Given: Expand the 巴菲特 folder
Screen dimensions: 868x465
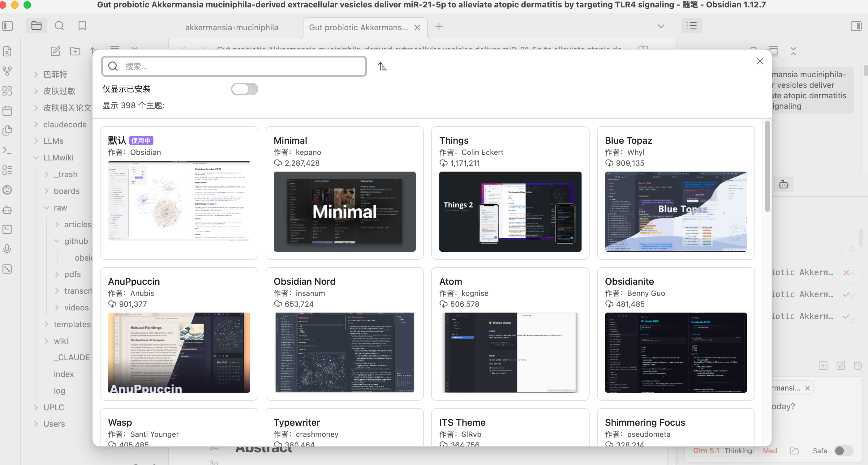Looking at the screenshot, I should tap(36, 75).
